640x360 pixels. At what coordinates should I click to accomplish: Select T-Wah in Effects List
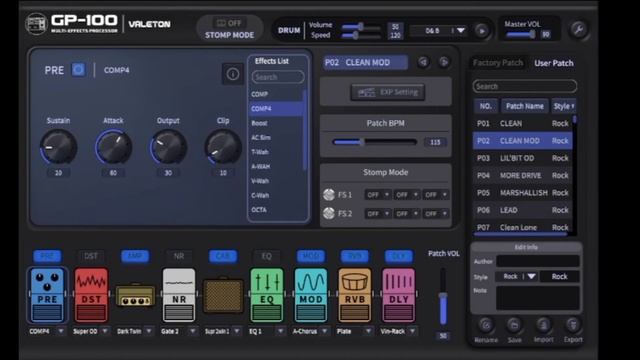pyautogui.click(x=276, y=152)
